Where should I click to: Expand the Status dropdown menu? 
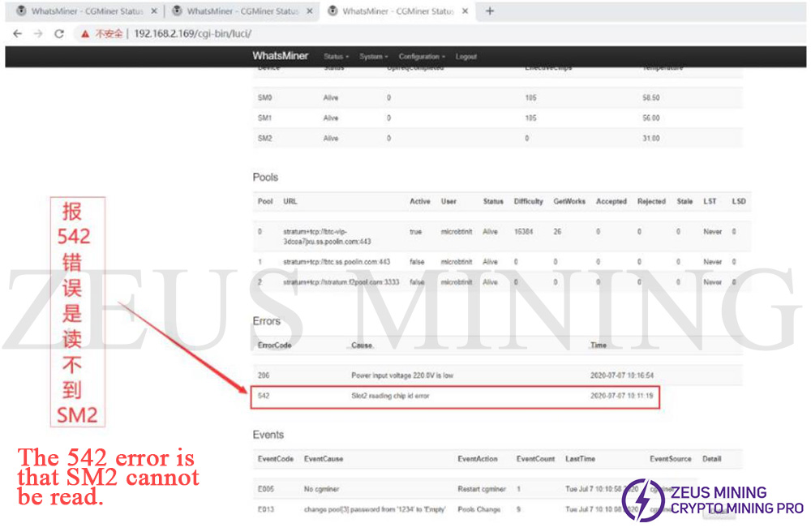(336, 57)
